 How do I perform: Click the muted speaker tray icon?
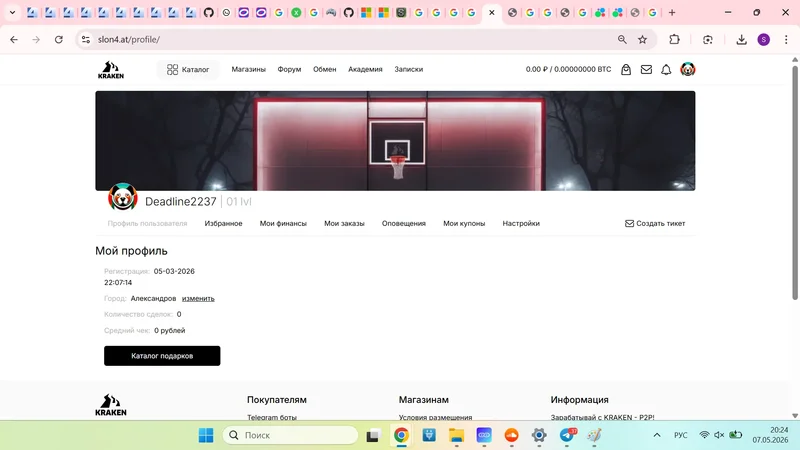click(719, 435)
